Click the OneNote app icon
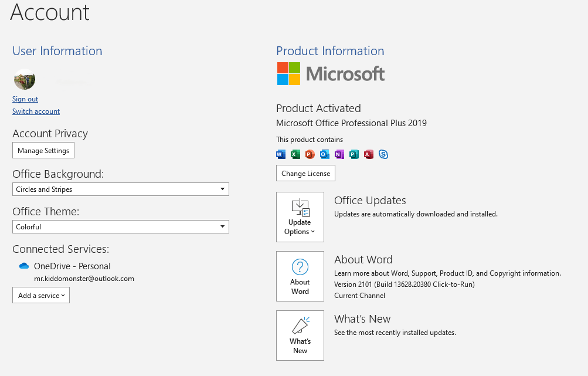 pyautogui.click(x=339, y=154)
